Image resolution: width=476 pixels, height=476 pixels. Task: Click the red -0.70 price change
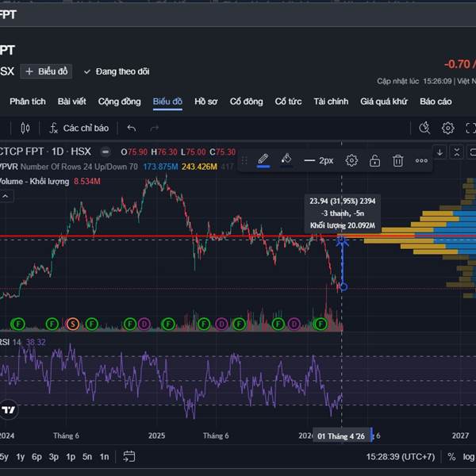tap(457, 64)
